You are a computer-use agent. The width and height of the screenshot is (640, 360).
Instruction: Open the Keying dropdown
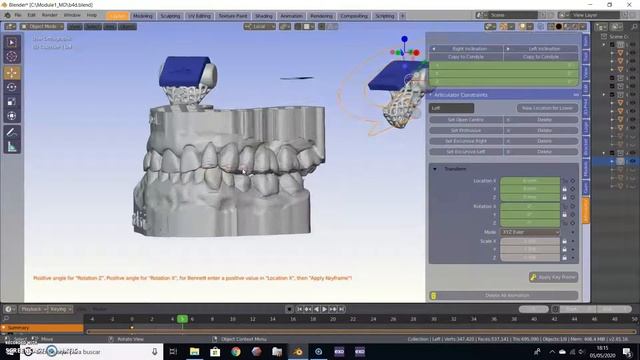[60, 309]
